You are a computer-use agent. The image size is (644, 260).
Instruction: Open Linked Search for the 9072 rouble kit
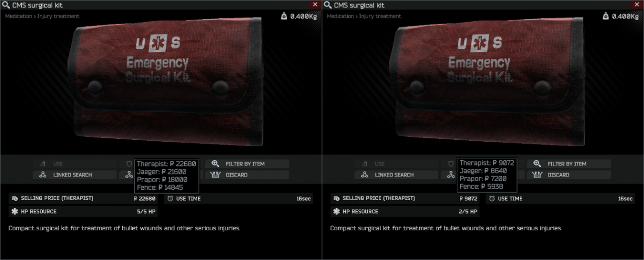click(x=396, y=175)
